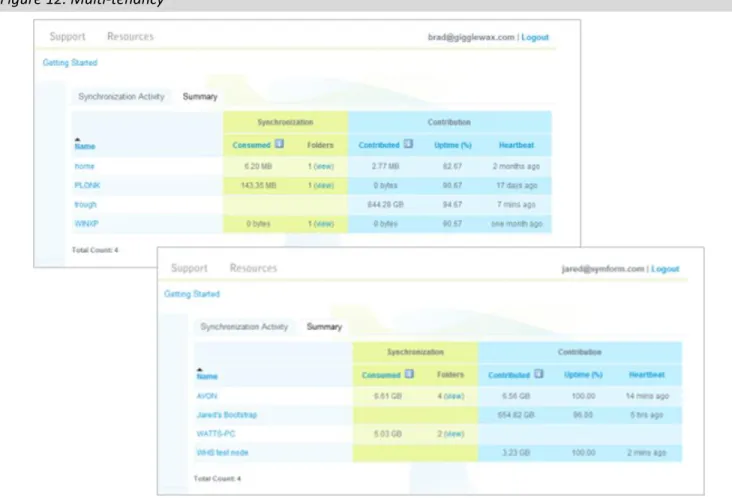Click the Name sort arrow in brad's window
This screenshot has width=732, height=498.
pos(77,139)
